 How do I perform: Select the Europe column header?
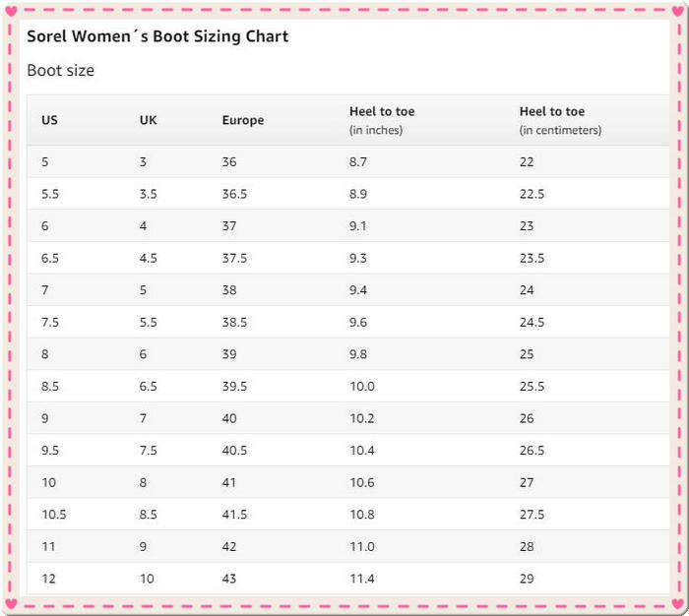[x=243, y=120]
